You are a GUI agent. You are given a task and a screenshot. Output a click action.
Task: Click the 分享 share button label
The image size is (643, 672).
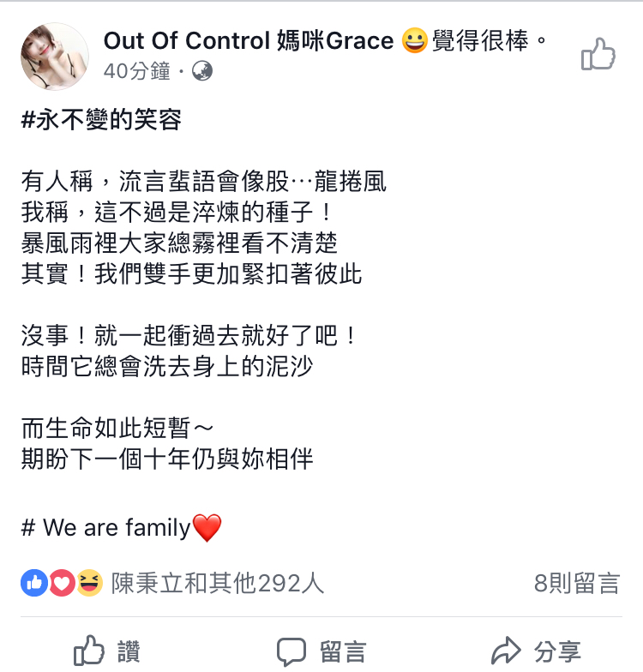[x=557, y=651]
